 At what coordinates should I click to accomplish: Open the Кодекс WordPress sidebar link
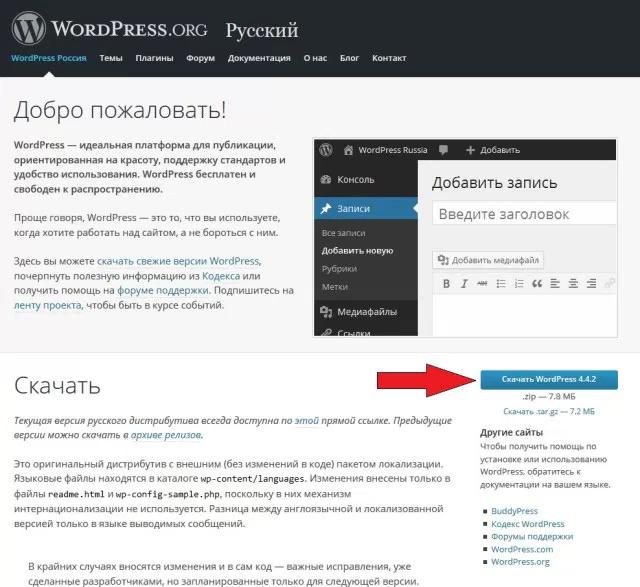click(x=528, y=524)
